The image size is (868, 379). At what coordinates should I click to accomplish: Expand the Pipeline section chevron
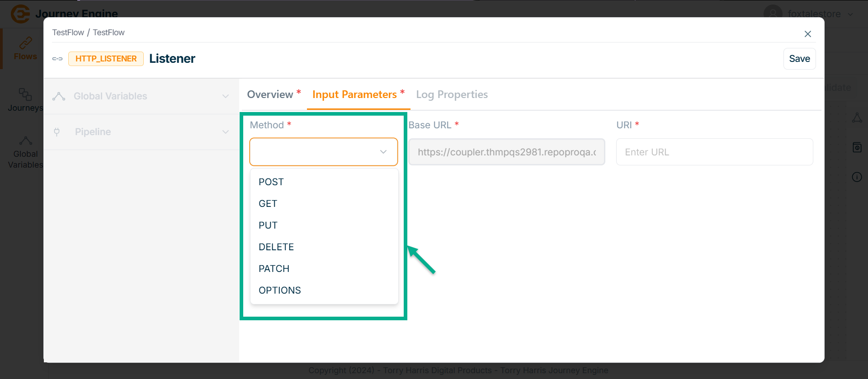tap(226, 132)
